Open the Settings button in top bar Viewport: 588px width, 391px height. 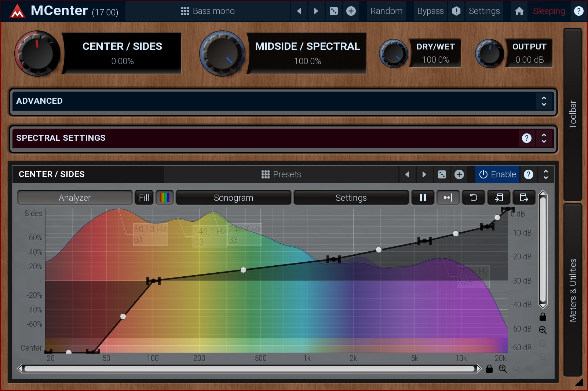484,11
